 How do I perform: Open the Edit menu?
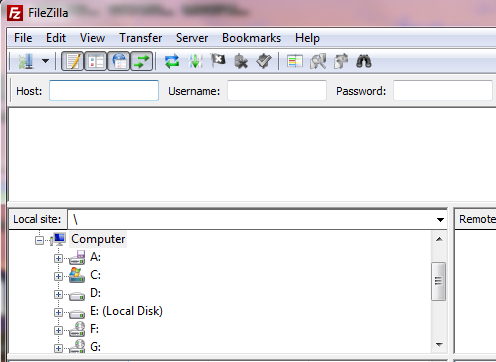[56, 38]
